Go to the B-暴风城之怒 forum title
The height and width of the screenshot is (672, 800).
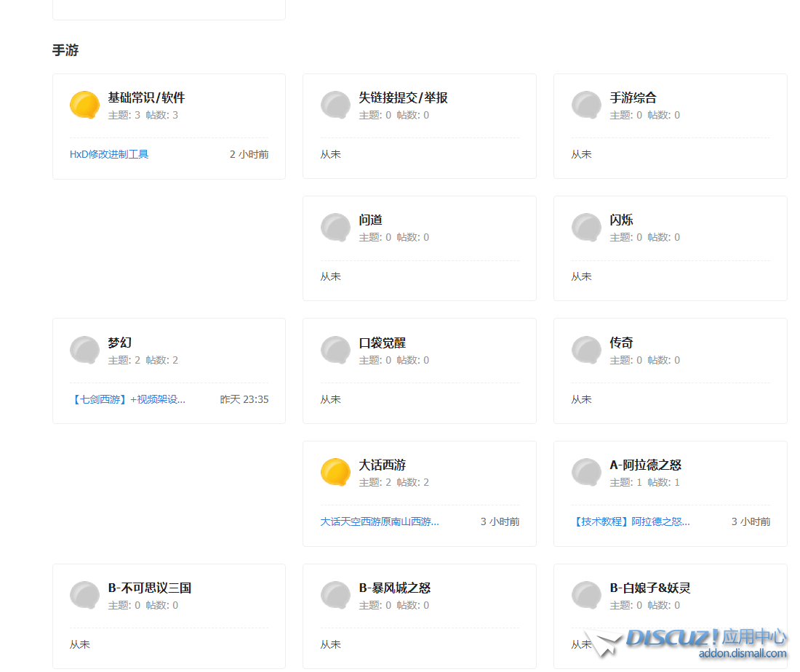(394, 588)
